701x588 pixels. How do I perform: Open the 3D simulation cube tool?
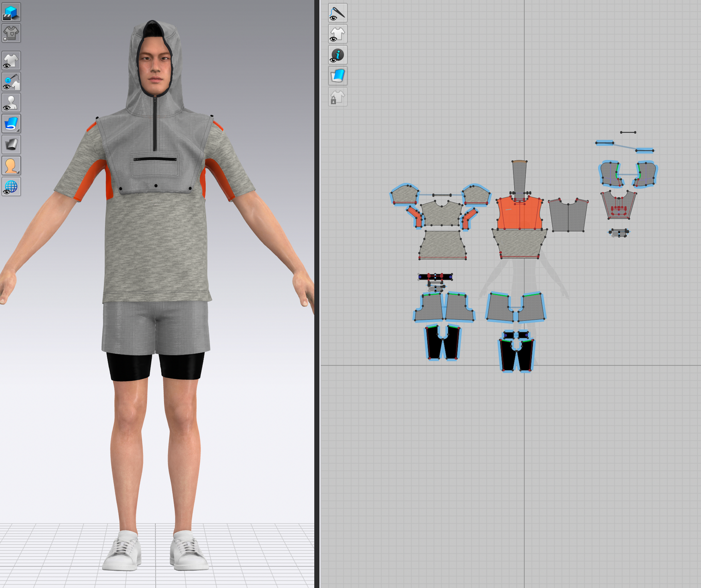[x=11, y=12]
